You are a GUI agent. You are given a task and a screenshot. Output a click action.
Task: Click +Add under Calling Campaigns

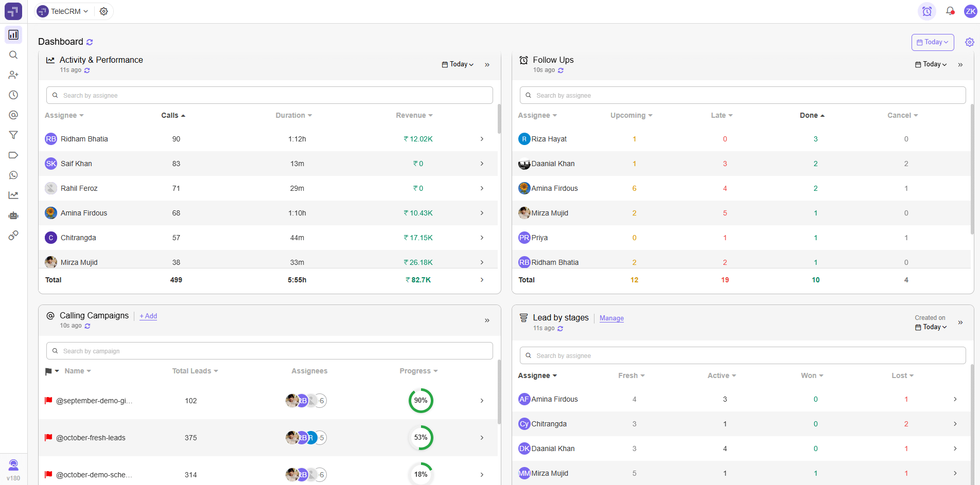[148, 316]
